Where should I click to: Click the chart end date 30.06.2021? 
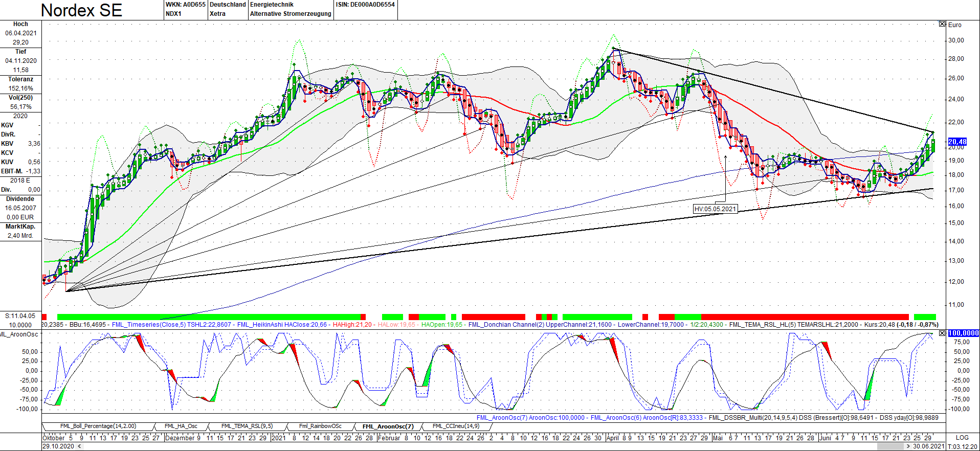click(929, 446)
